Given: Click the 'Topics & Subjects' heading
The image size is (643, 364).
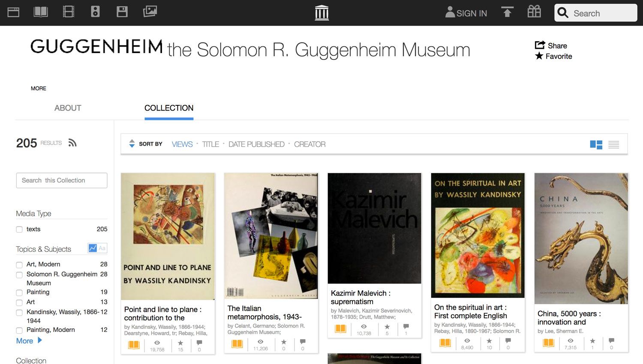Looking at the screenshot, I should (43, 249).
